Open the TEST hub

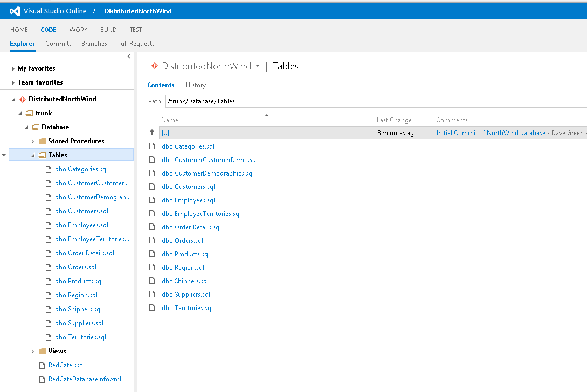click(x=136, y=30)
